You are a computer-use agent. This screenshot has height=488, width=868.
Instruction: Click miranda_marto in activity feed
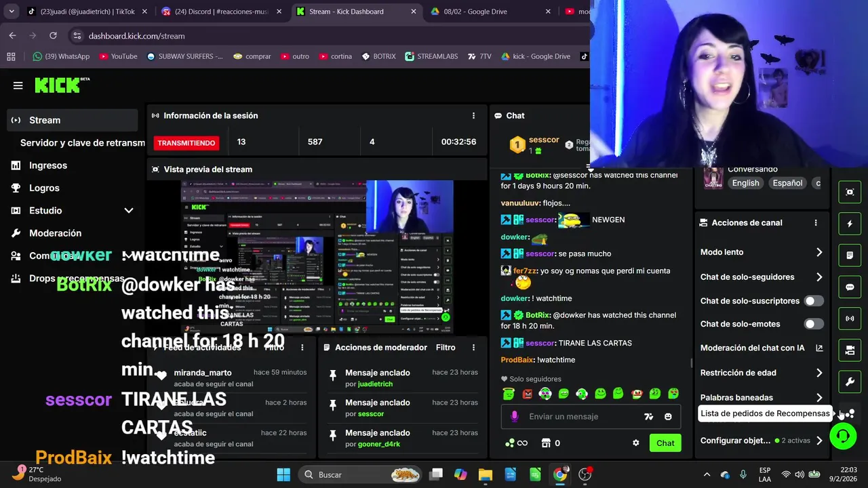[x=203, y=373]
